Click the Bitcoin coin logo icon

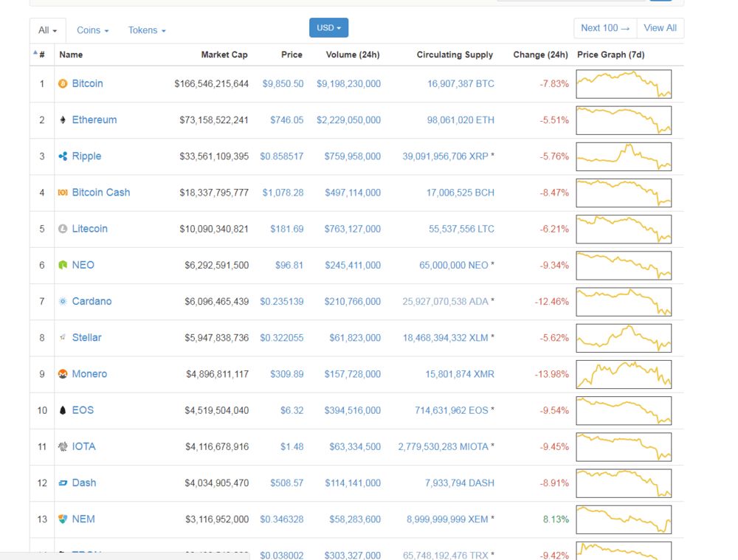[63, 84]
